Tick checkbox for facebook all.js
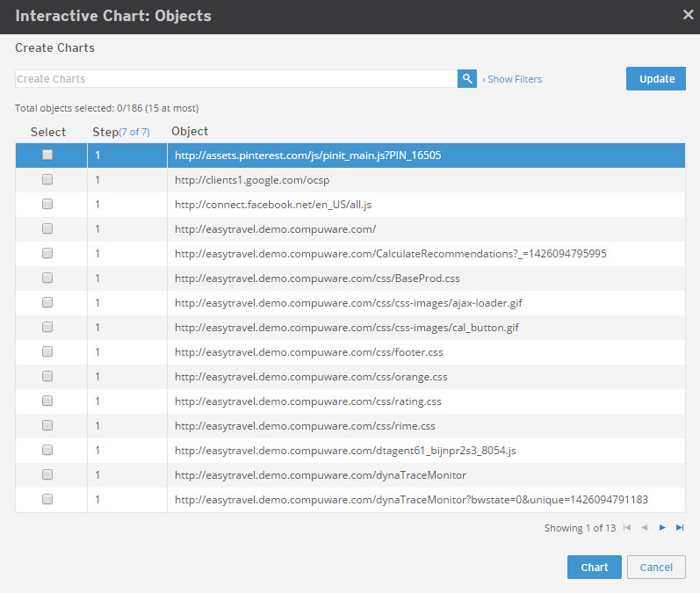The image size is (700, 593). (47, 204)
